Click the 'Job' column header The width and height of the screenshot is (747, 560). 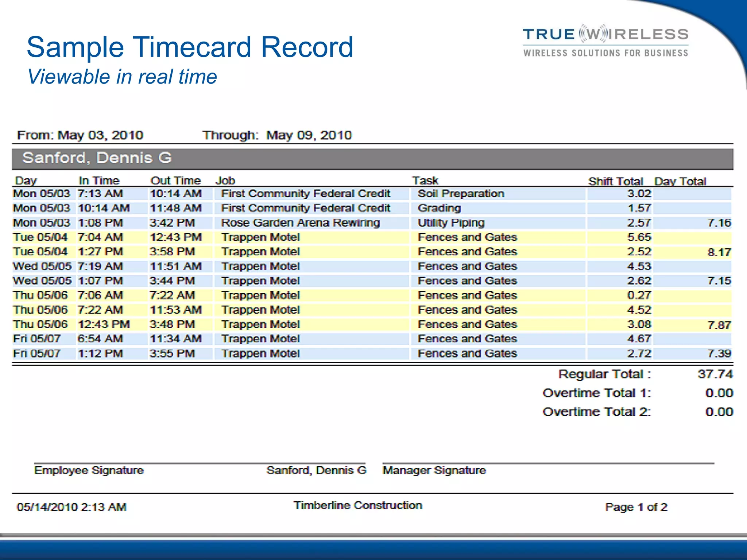point(225,180)
